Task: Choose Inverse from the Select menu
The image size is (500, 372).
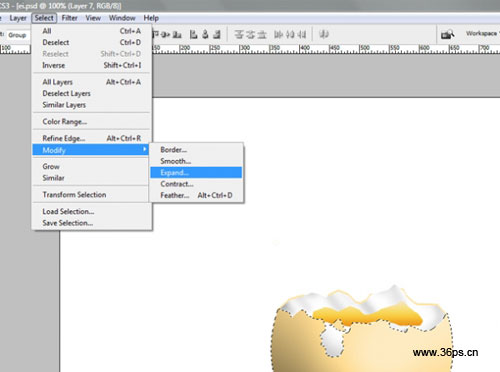Action: (x=91, y=65)
